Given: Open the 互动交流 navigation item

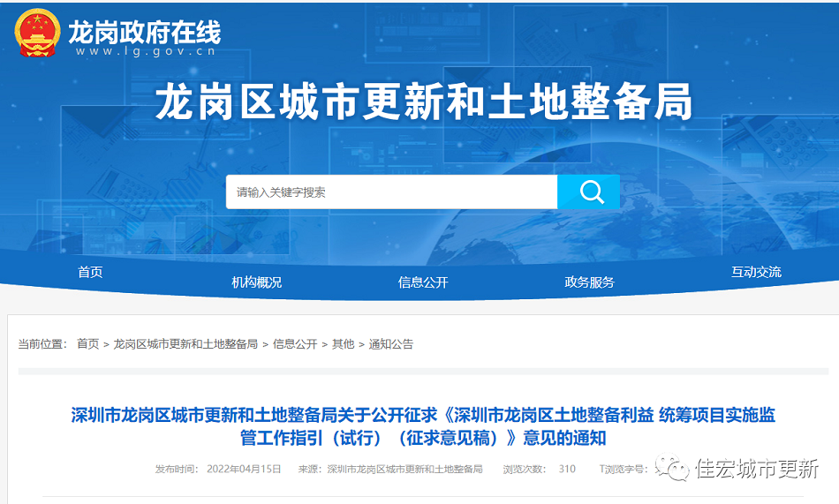Looking at the screenshot, I should [756, 272].
